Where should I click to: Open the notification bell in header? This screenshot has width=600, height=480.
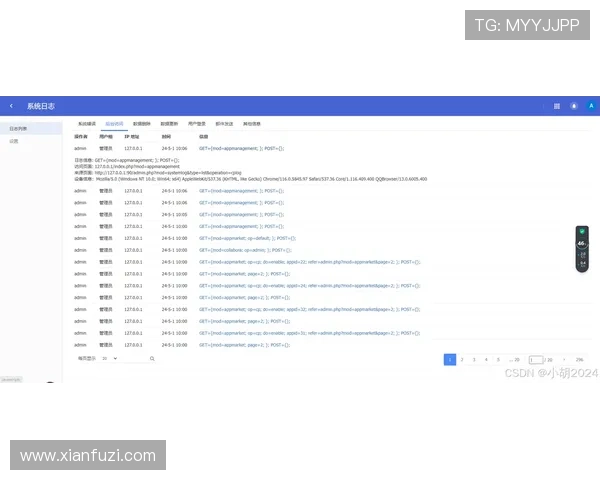[574, 105]
